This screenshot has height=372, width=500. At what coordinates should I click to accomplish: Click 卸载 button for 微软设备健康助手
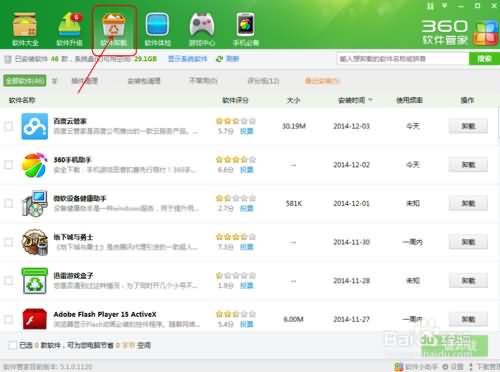468,204
